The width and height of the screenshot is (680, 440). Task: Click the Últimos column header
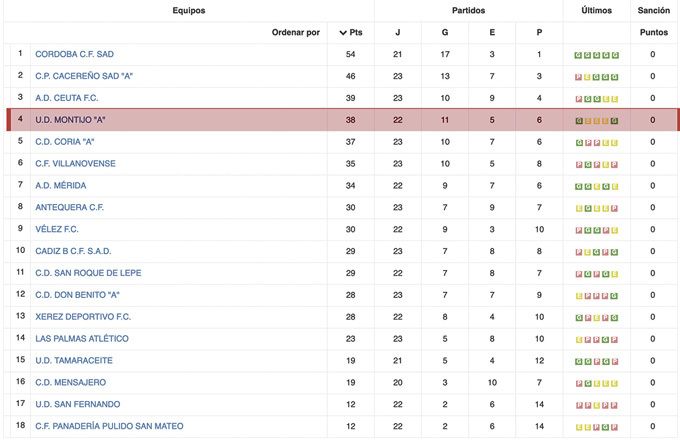coord(597,10)
